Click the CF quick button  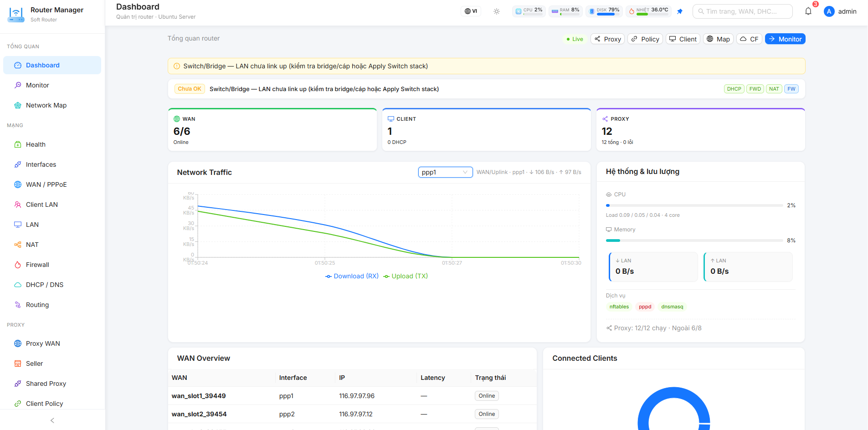pos(749,39)
